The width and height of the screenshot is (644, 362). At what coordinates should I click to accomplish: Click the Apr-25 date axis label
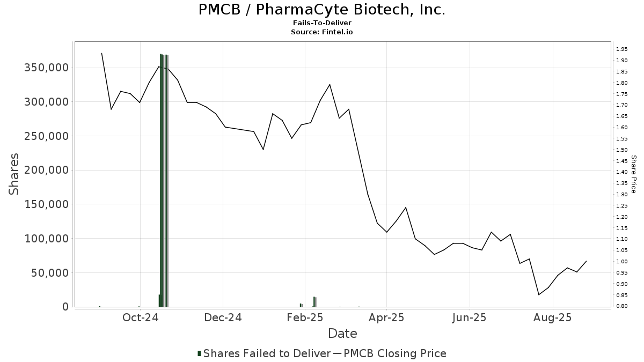coord(386,317)
